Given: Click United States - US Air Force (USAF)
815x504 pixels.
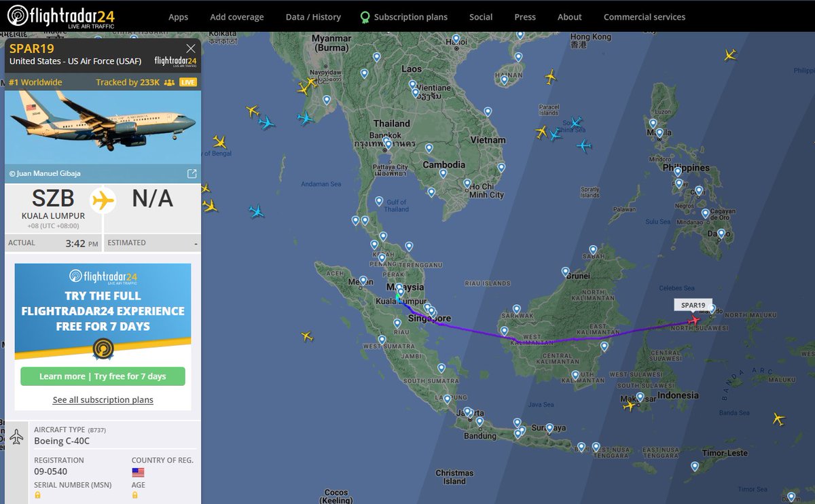Looking at the screenshot, I should click(75, 61).
